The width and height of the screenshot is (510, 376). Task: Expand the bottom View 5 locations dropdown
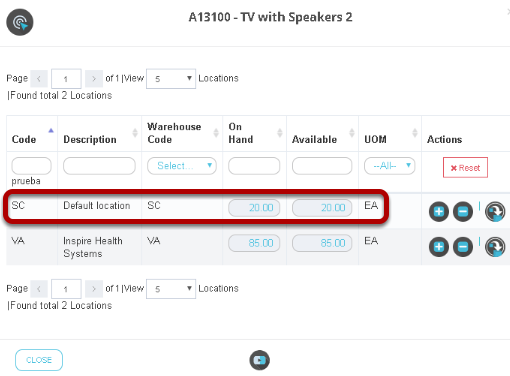(x=171, y=289)
